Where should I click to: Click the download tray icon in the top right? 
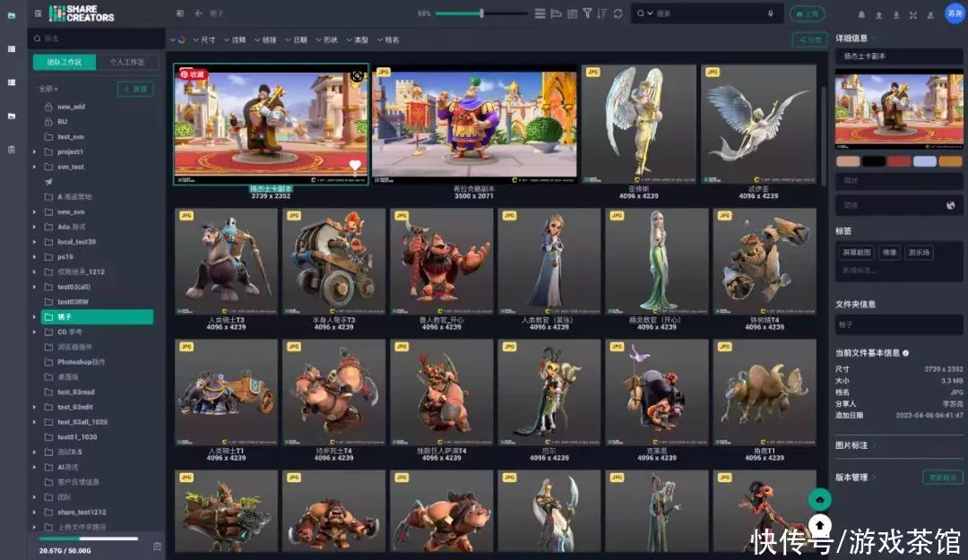pyautogui.click(x=895, y=15)
